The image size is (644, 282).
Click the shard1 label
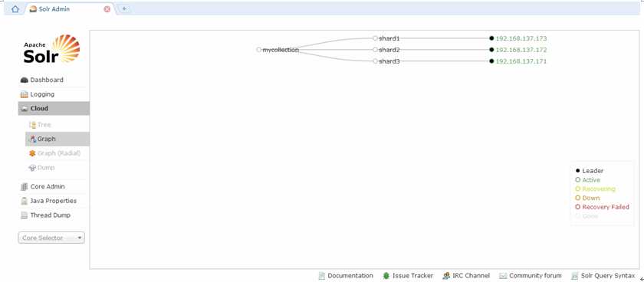coord(389,38)
